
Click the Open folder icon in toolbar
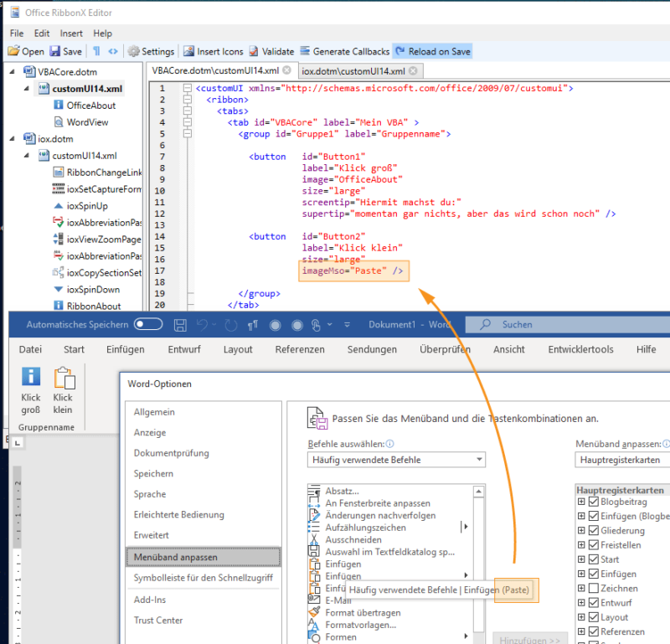14,51
